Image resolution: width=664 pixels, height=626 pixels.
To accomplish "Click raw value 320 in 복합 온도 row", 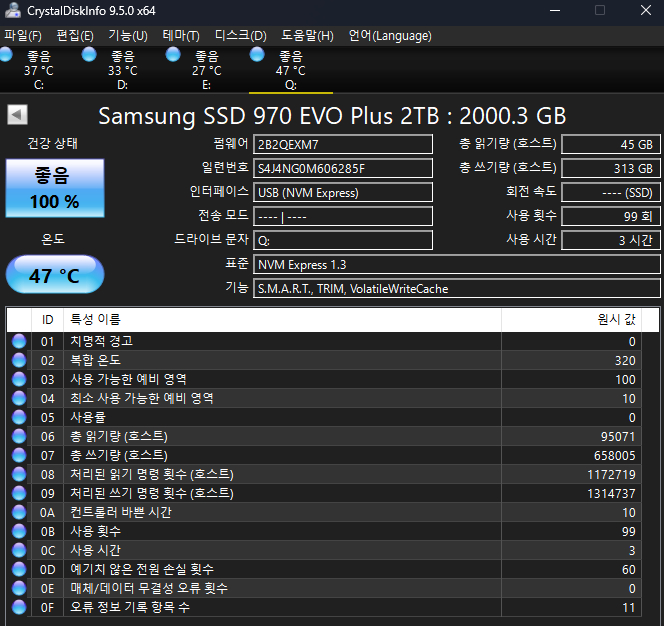I will pyautogui.click(x=625, y=360).
